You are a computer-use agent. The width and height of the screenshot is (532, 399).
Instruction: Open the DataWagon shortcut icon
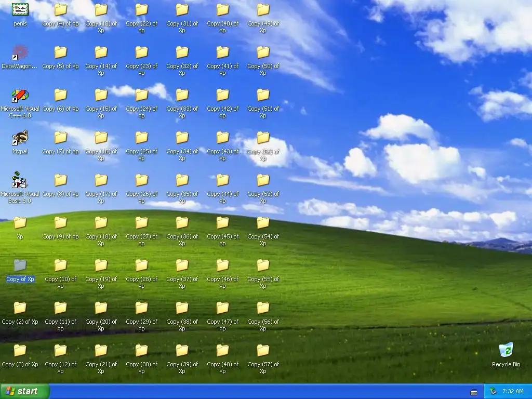click(20, 52)
